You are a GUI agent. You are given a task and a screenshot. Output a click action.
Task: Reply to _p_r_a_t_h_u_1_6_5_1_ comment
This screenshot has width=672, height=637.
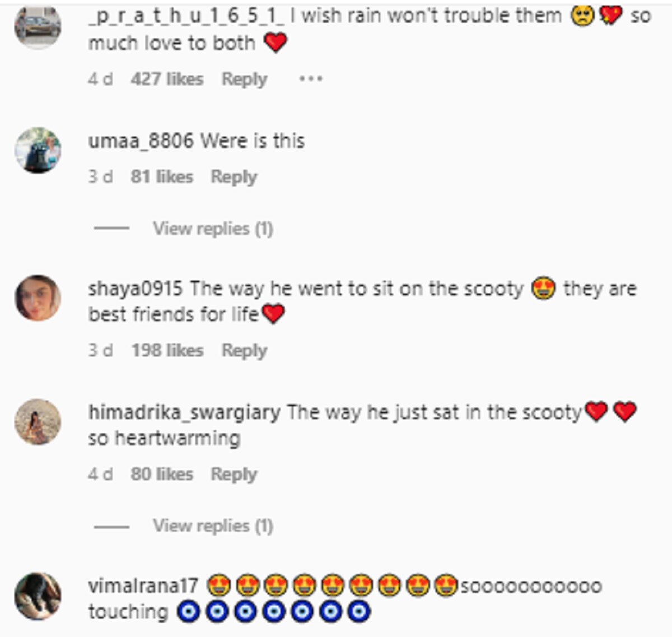pos(244,80)
